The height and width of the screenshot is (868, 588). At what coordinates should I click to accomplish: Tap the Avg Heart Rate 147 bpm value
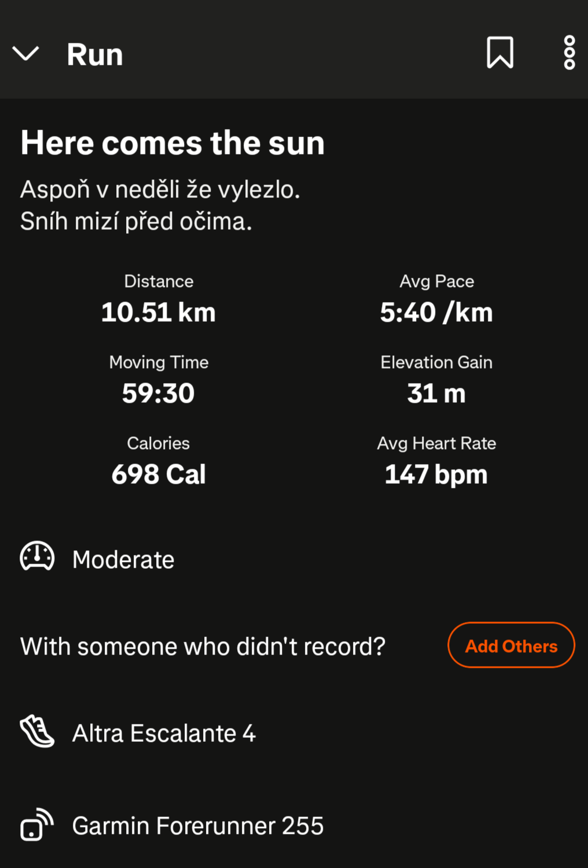point(436,474)
